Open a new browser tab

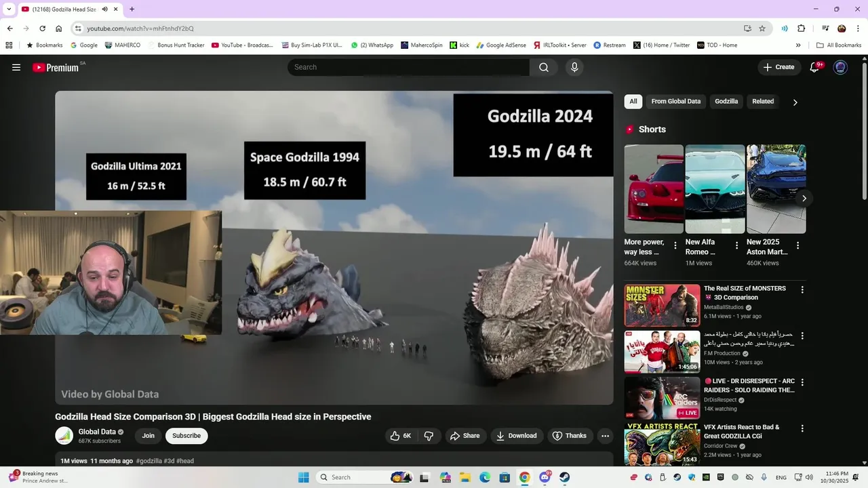click(x=132, y=9)
